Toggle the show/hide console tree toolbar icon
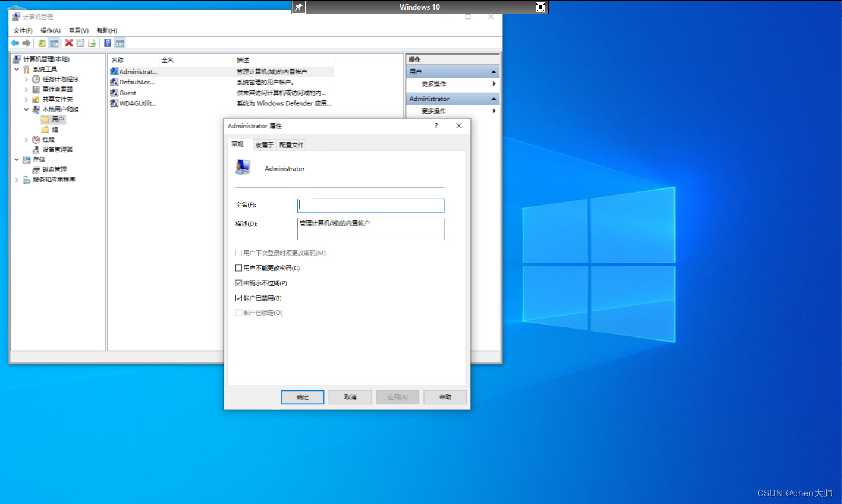Image resolution: width=842 pixels, height=504 pixels. pos(54,43)
